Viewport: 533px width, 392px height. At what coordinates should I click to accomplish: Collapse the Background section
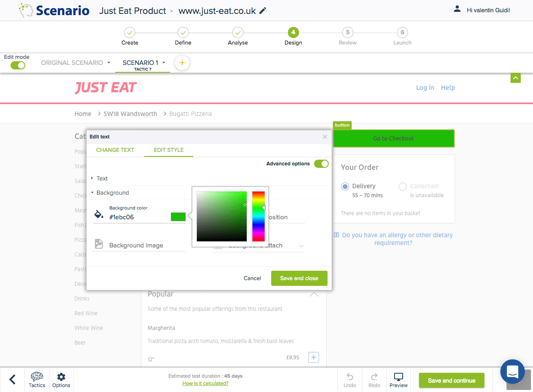coord(92,193)
